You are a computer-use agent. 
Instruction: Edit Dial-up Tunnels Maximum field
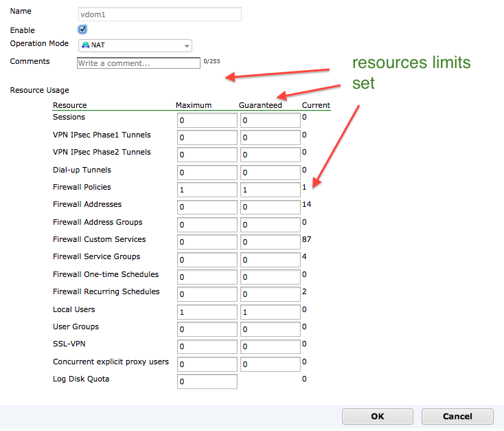[207, 173]
